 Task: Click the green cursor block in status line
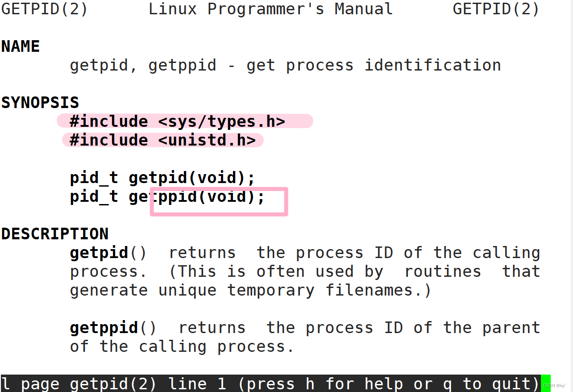[545, 384]
